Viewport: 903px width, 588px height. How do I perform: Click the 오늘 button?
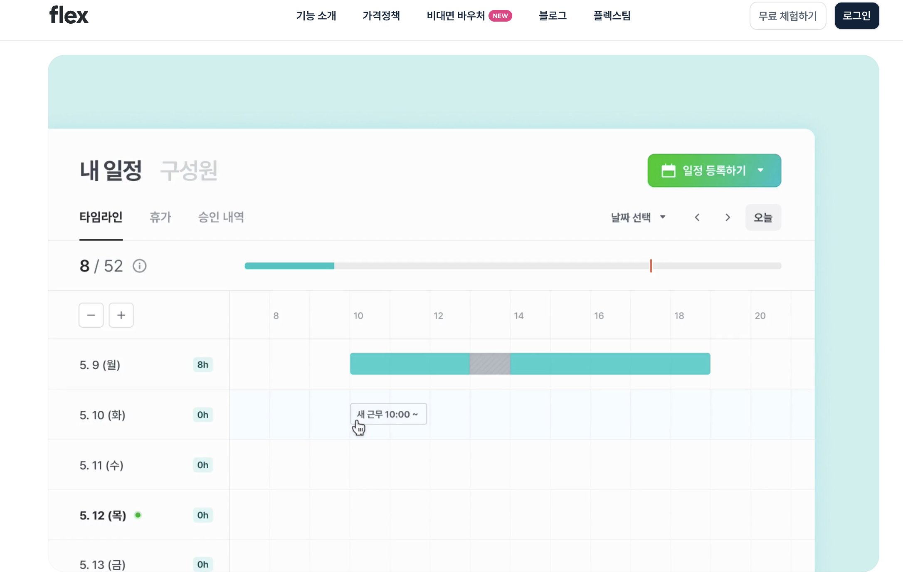763,217
